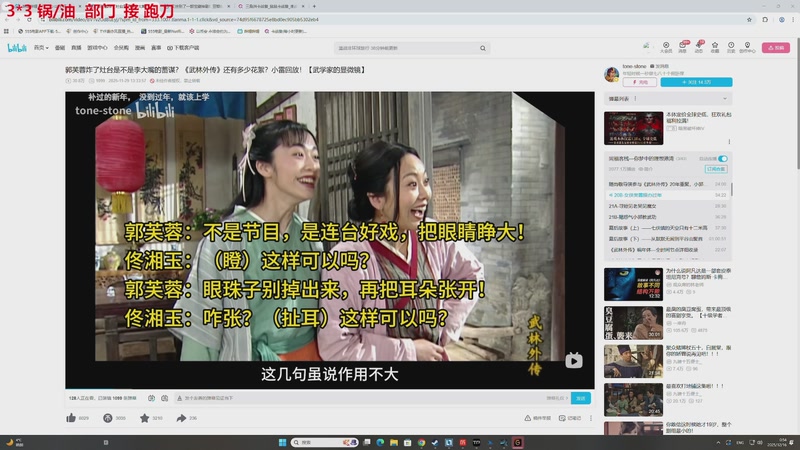Open 游戏中心 in the top navigation
The height and width of the screenshot is (450, 800).
tap(97, 47)
